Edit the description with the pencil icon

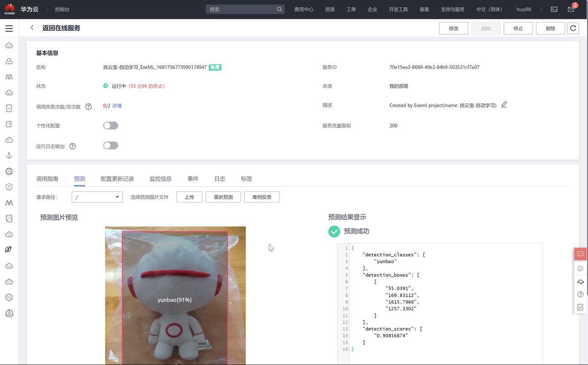[504, 105]
